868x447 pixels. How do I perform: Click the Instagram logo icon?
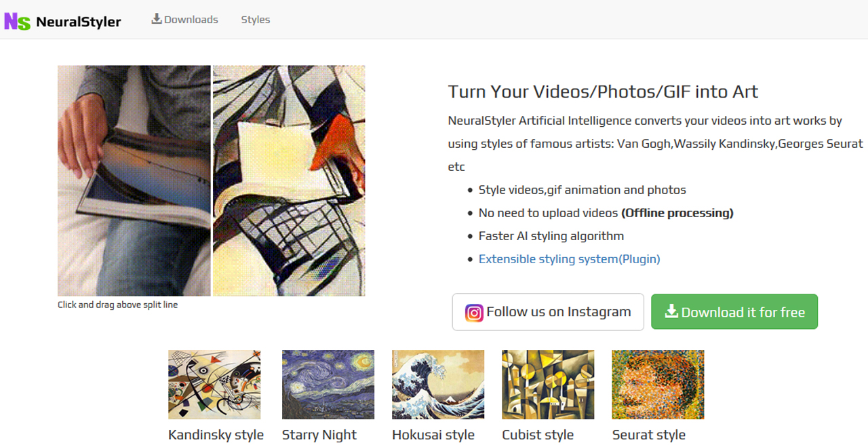(474, 313)
